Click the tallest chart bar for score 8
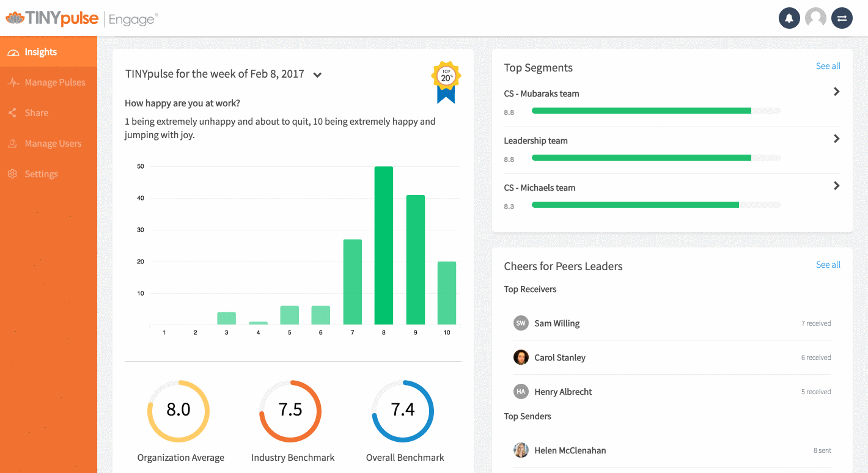 (384, 246)
